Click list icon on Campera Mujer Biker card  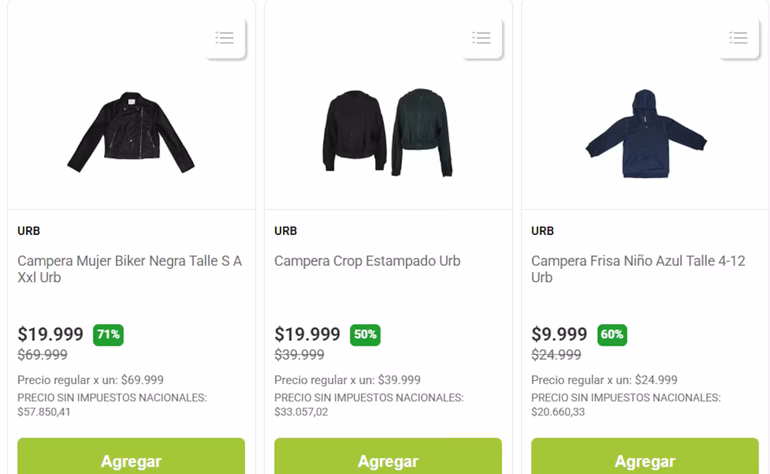click(225, 38)
